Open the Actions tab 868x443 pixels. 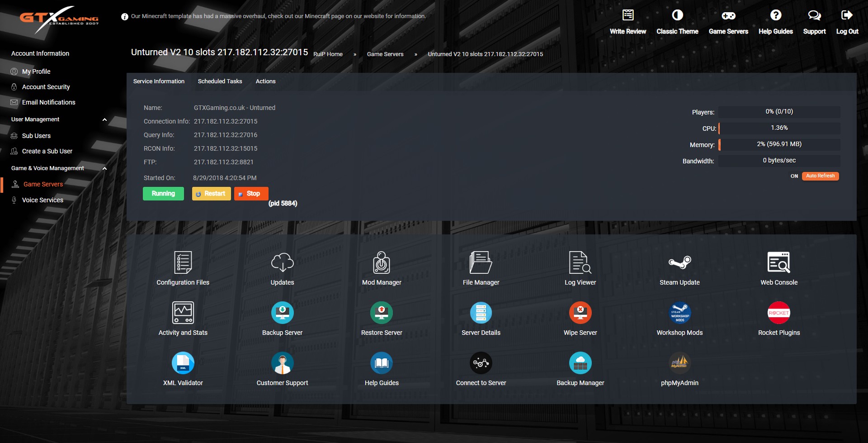(265, 81)
